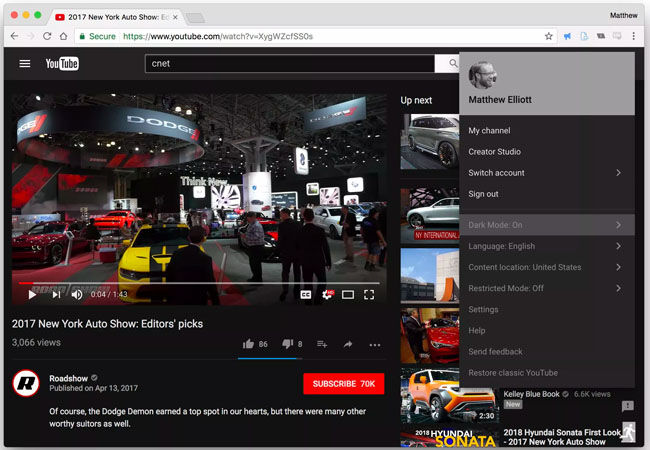Click Kelley Blue Book channel name
Viewport: 650px width, 450px height.
[x=531, y=394]
